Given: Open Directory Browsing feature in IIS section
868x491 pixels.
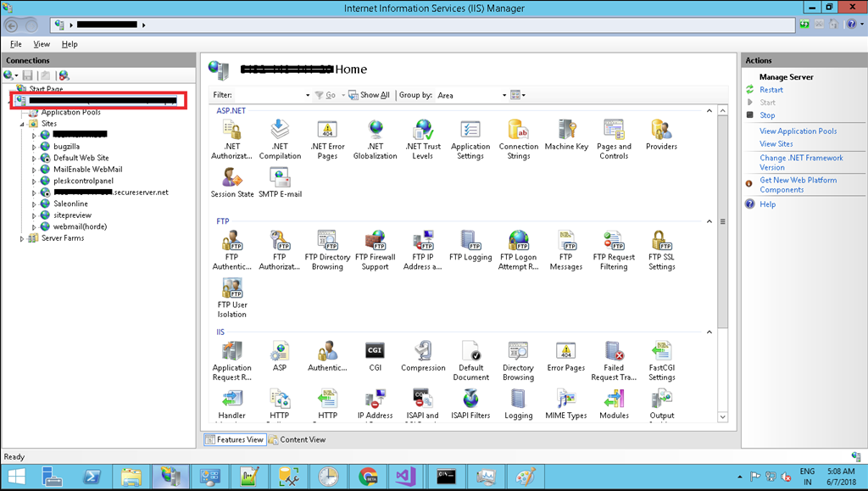Looking at the screenshot, I should pyautogui.click(x=518, y=361).
